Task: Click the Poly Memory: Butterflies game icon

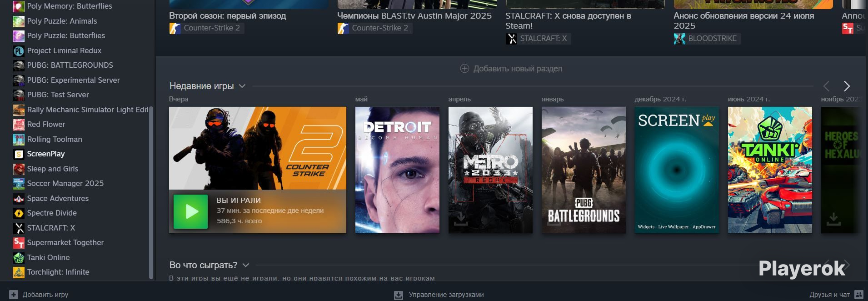Action: [x=19, y=6]
